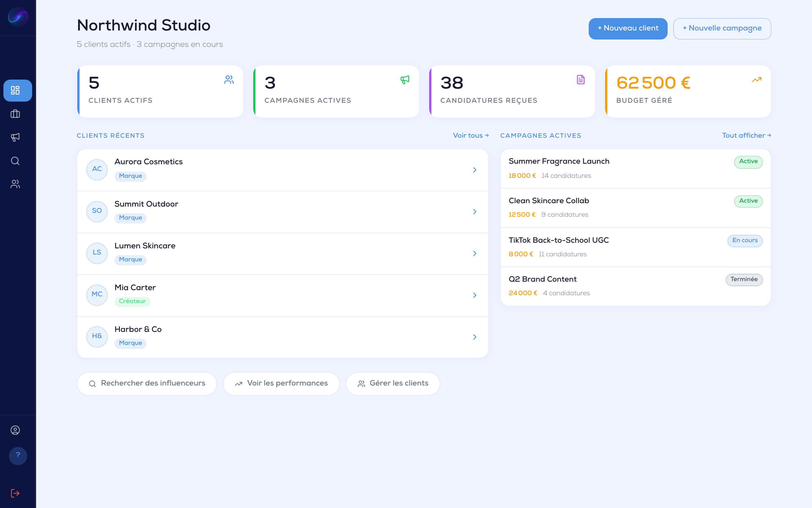The width and height of the screenshot is (812, 508).
Task: Expand the Summit Outdoor row chevron
Action: pyautogui.click(x=475, y=212)
